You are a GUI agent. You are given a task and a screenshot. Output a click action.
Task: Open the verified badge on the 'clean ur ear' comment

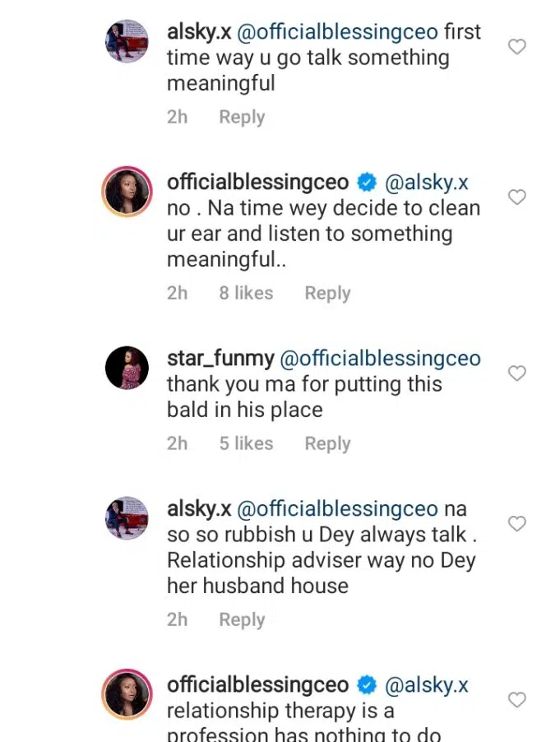(366, 183)
